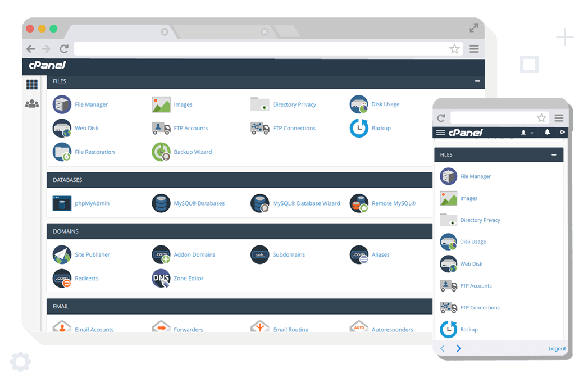Open the user account dropdown in mobile header

coord(527,133)
